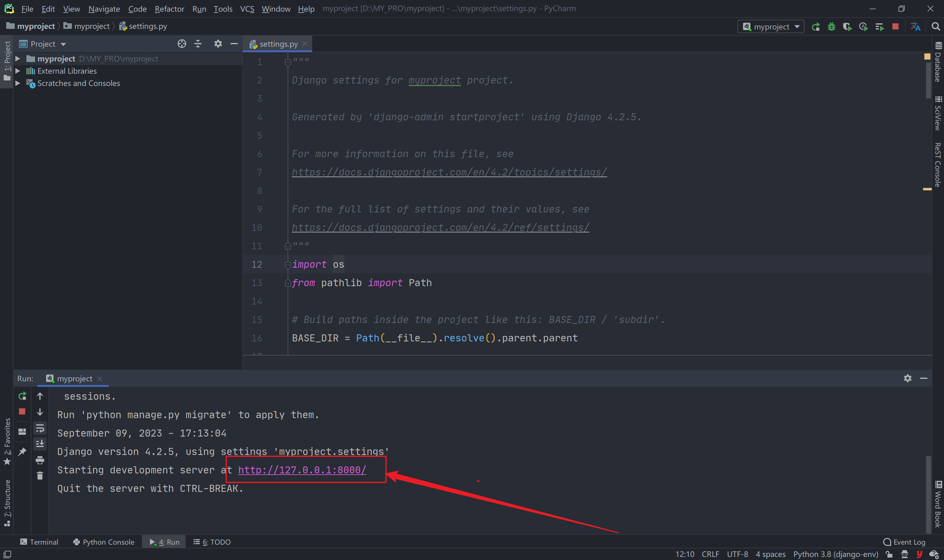Click Python 3.8 (django-env) interpreter status widget
This screenshot has height=560, width=944.
point(835,554)
